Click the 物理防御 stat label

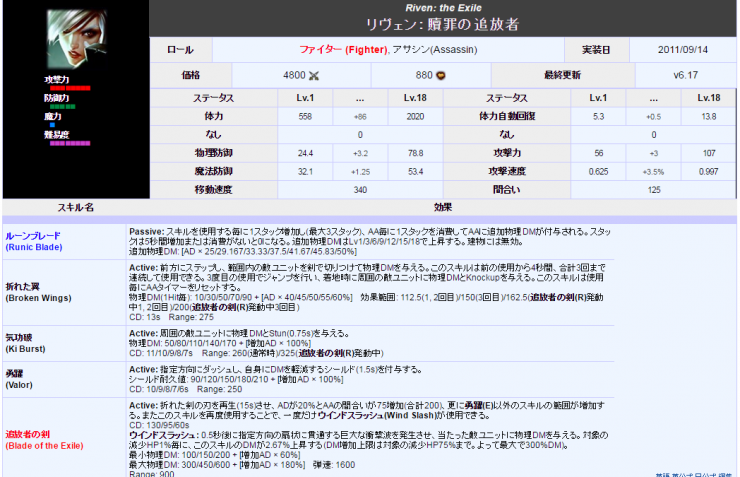(214, 153)
